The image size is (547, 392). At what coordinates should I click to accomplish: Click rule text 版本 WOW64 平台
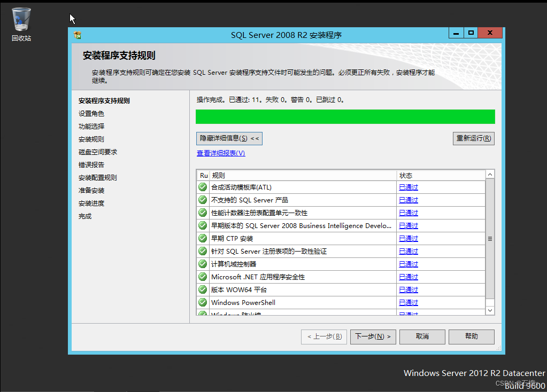[x=239, y=289]
